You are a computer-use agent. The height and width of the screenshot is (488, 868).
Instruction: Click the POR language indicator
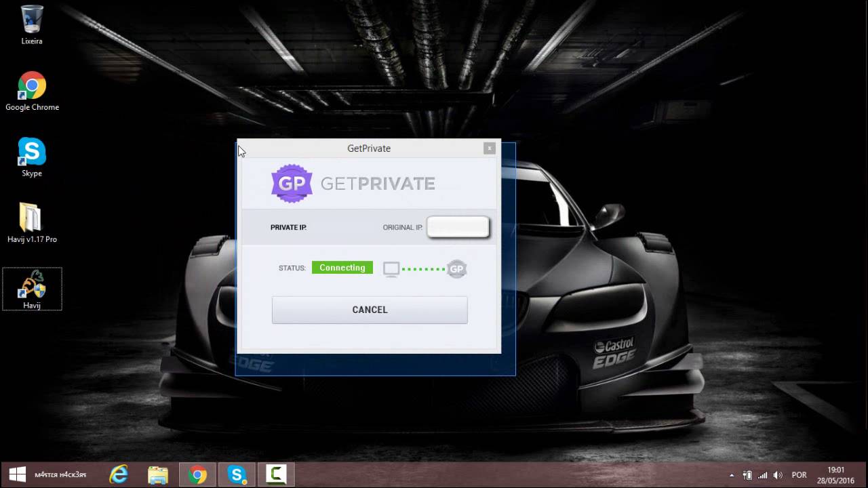800,475
